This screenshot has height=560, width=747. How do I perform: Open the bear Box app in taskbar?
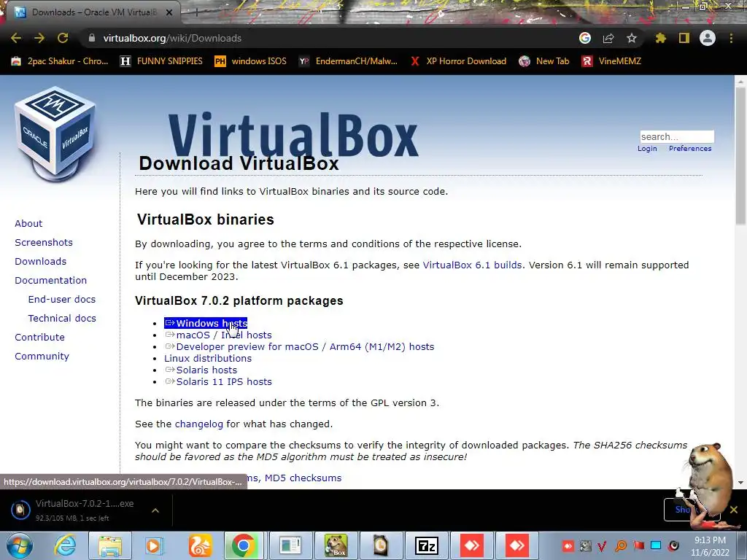336,545
